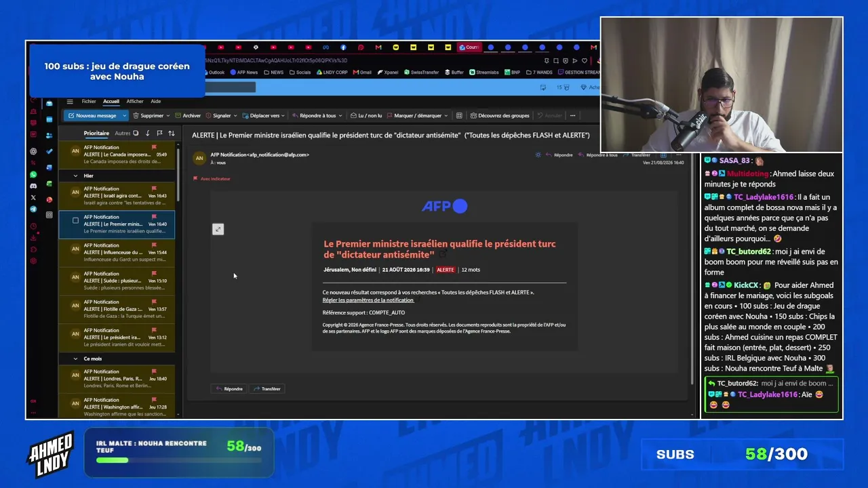
Task: Open the Israël agira contre alert email
Action: click(x=117, y=196)
